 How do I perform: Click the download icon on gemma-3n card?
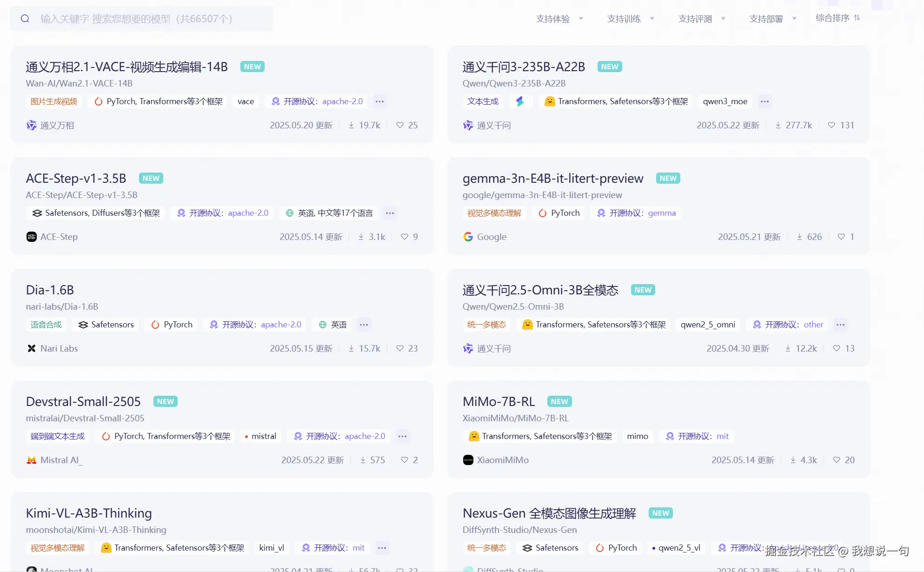(799, 237)
